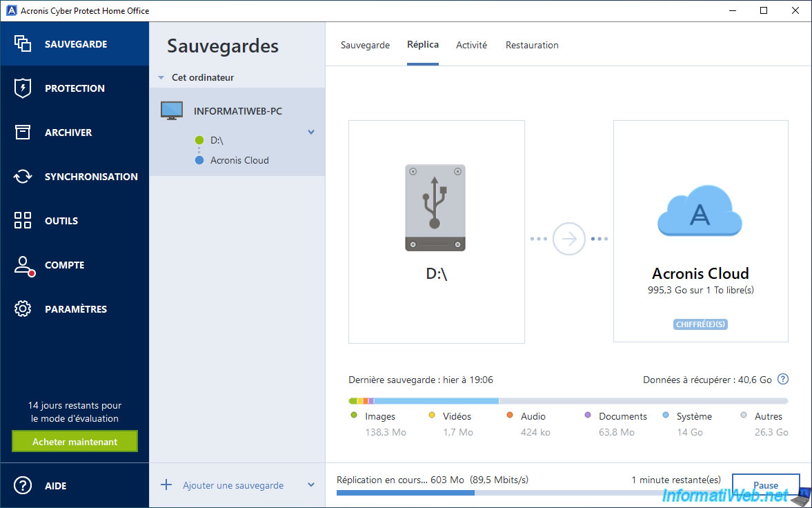Click the Système blue legend dot
This screenshot has width=812, height=508.
[x=666, y=416]
